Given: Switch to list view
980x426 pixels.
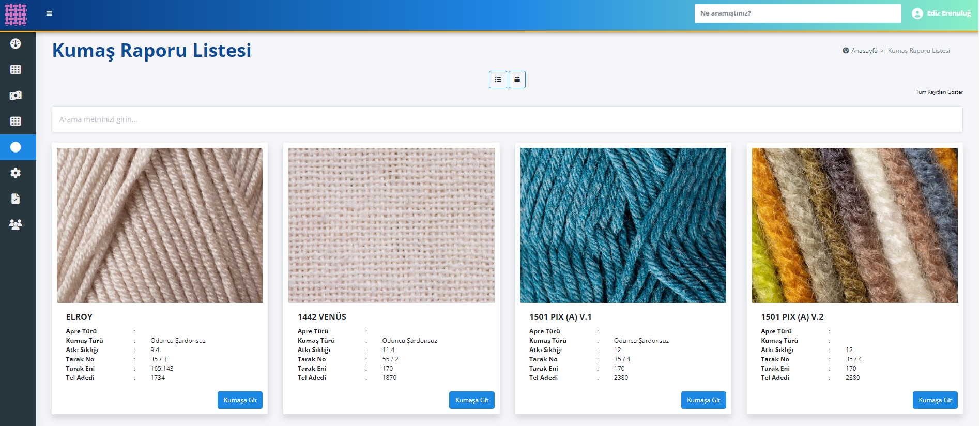Looking at the screenshot, I should pyautogui.click(x=498, y=80).
